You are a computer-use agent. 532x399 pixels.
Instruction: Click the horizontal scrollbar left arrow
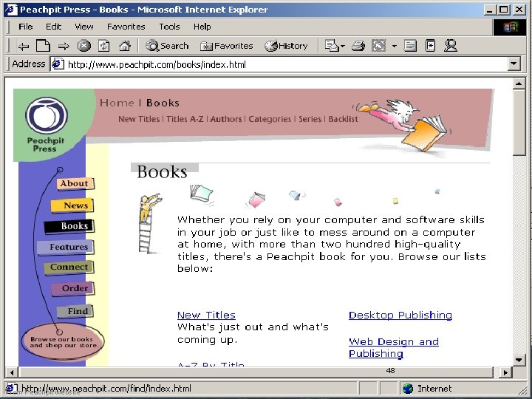click(x=12, y=372)
